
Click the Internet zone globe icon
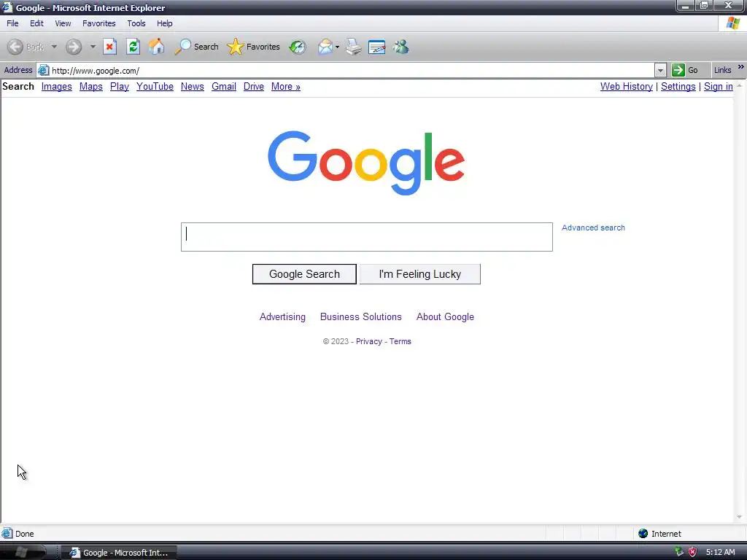pos(643,533)
